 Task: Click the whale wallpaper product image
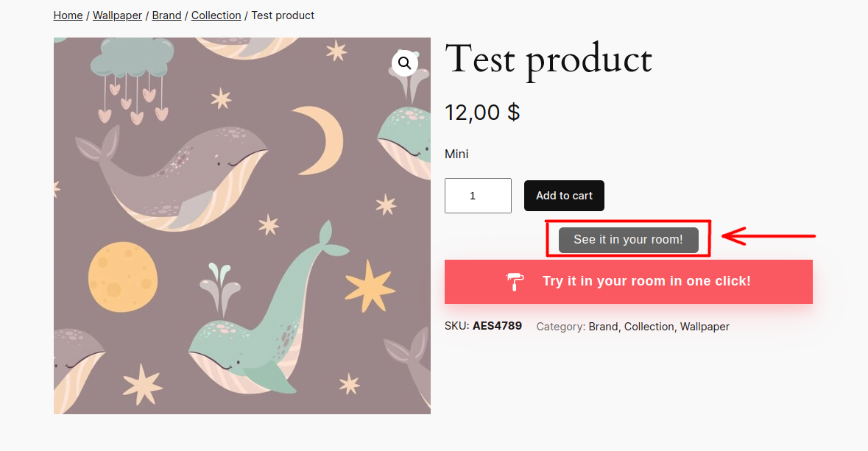pos(242,226)
